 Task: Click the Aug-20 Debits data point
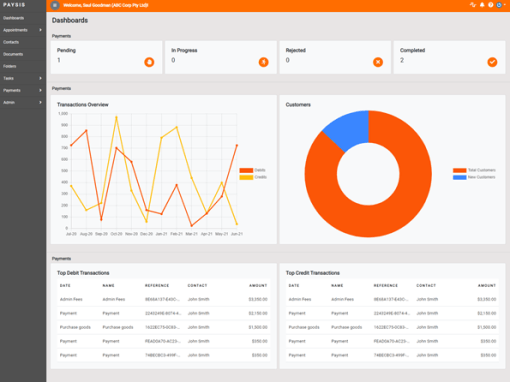pos(86,131)
